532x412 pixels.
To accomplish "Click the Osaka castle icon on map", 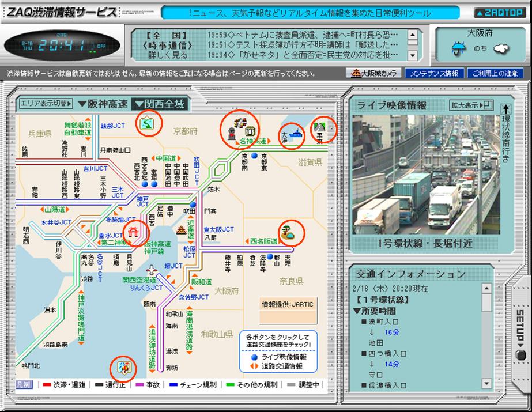I will (x=182, y=230).
